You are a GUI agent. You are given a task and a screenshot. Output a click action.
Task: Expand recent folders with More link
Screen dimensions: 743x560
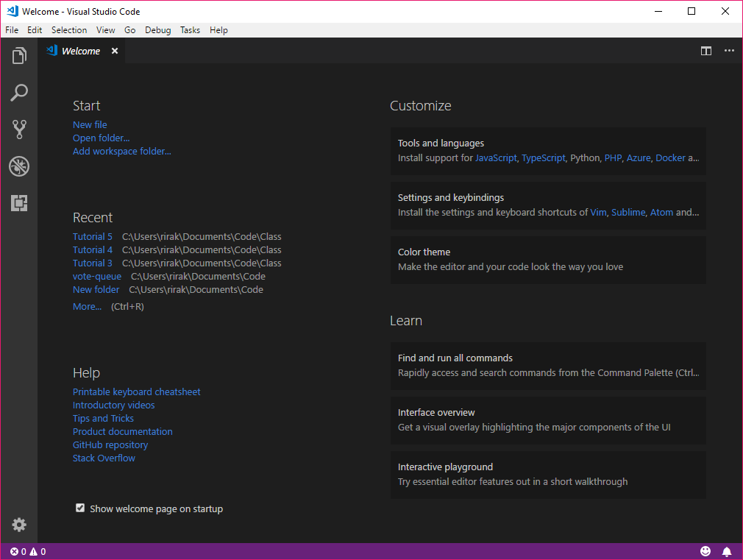click(x=86, y=306)
